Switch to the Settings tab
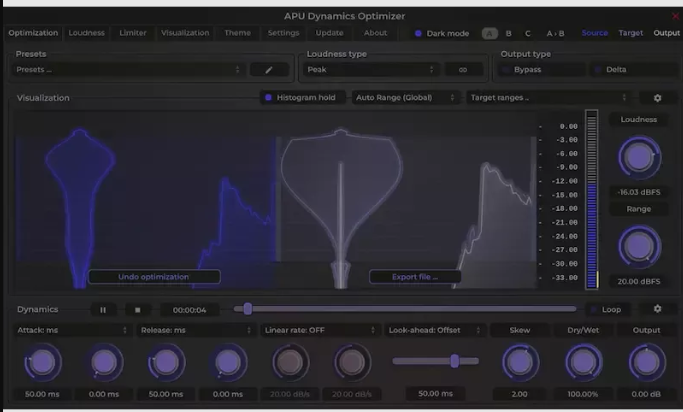This screenshot has width=683, height=412. click(284, 33)
